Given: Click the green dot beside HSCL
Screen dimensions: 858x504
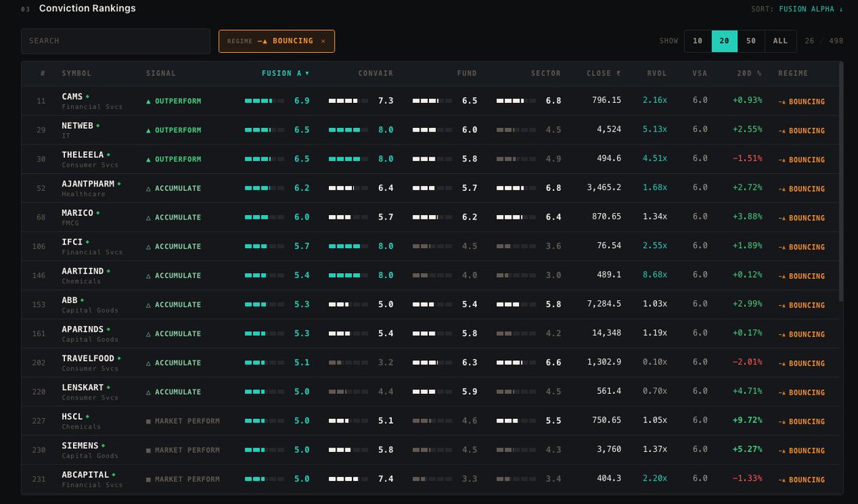Looking at the screenshot, I should (88, 416).
